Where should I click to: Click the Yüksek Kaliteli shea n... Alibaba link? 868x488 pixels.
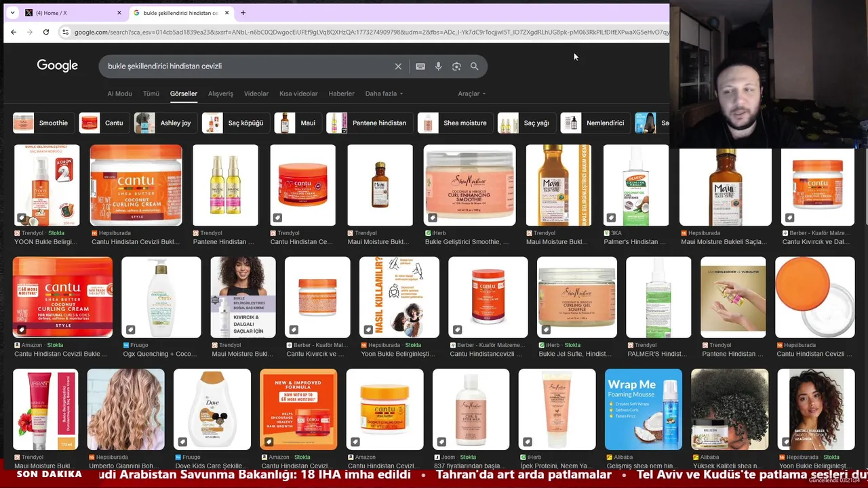(726, 466)
